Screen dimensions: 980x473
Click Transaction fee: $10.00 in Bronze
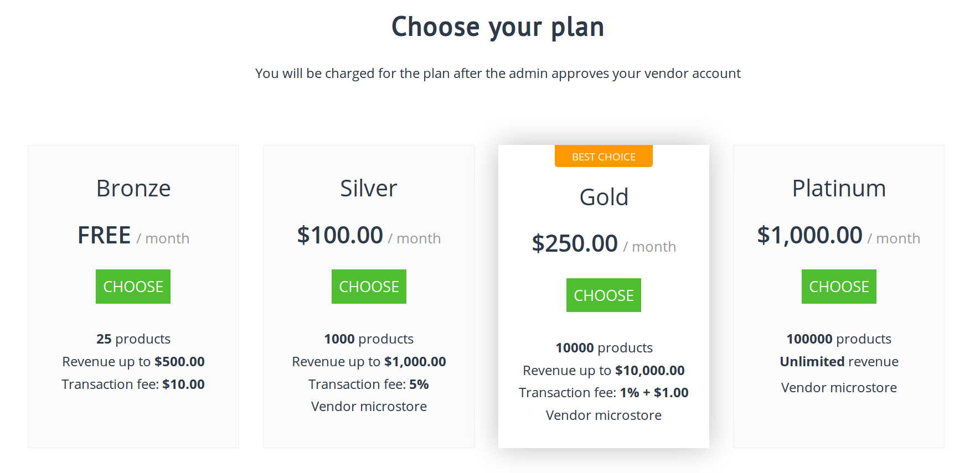point(133,384)
